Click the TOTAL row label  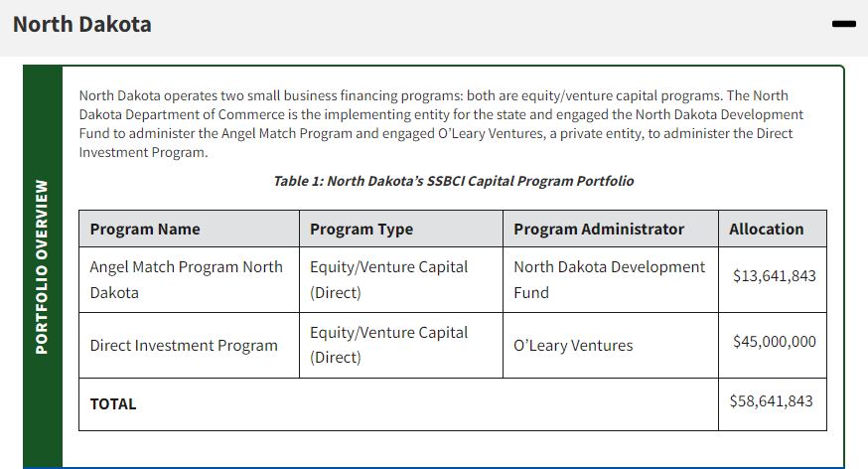point(113,404)
